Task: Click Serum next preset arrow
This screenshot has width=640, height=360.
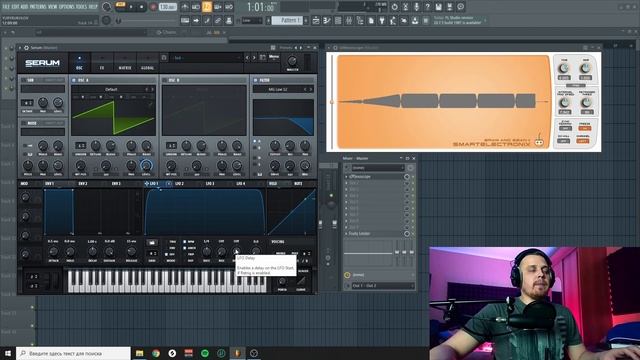Action: point(254,58)
